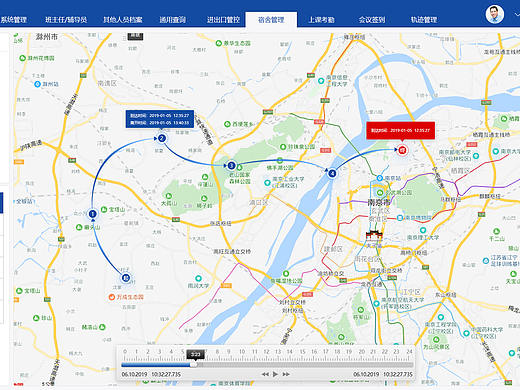
Task: Click the end timestamp 06.10.2019 at right
Action: pos(366,374)
